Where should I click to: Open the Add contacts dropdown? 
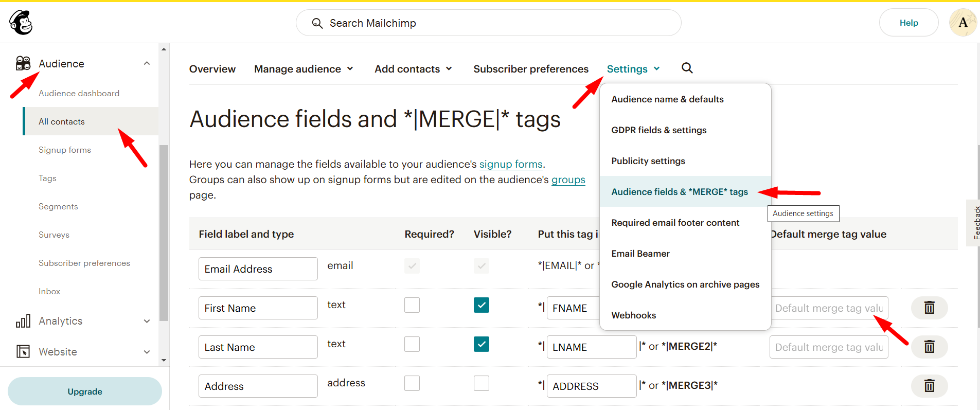tap(413, 69)
